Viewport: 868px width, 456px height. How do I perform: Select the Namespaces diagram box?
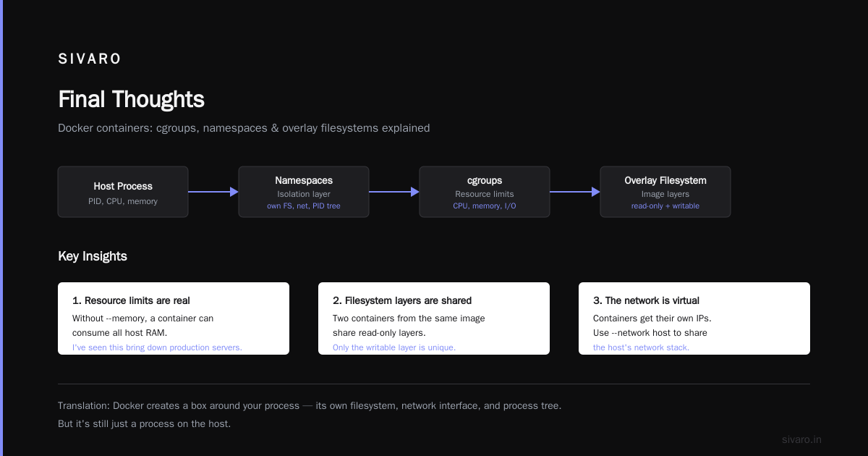(304, 192)
